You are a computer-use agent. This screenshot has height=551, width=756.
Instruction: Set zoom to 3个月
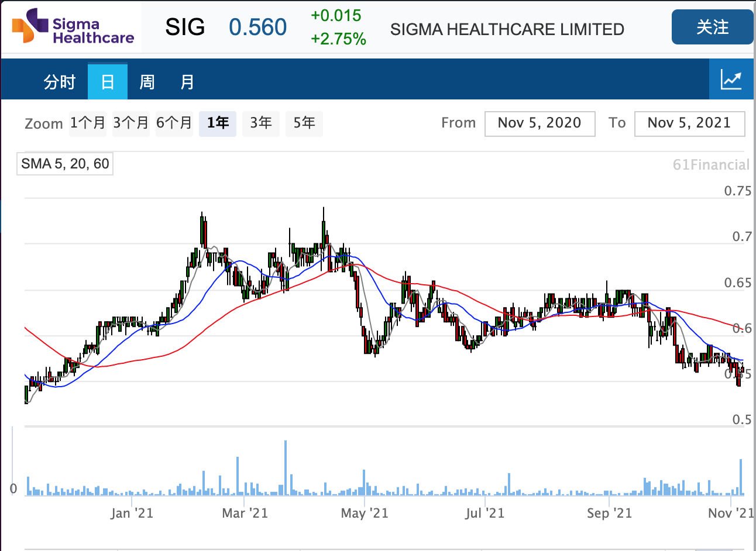pyautogui.click(x=131, y=123)
